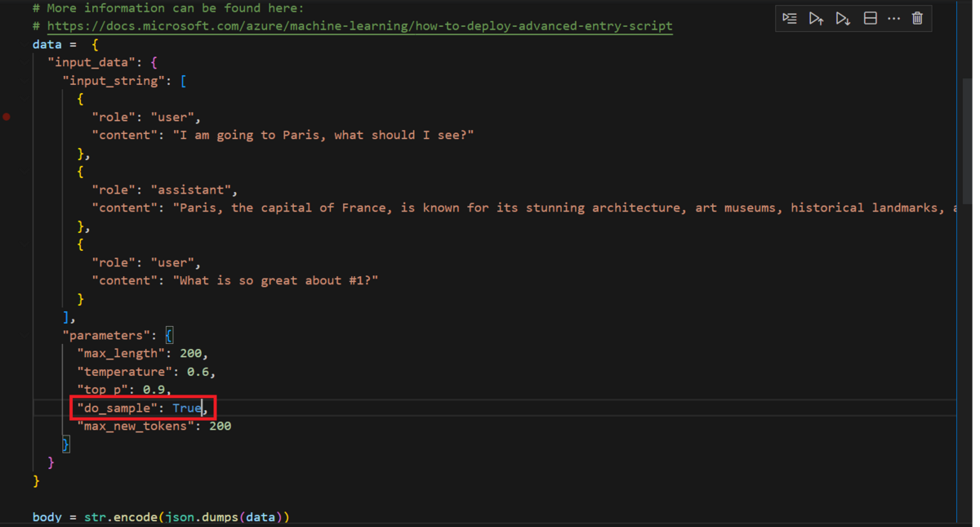
Task: Click the 0.9 top_p value
Action: (x=154, y=390)
